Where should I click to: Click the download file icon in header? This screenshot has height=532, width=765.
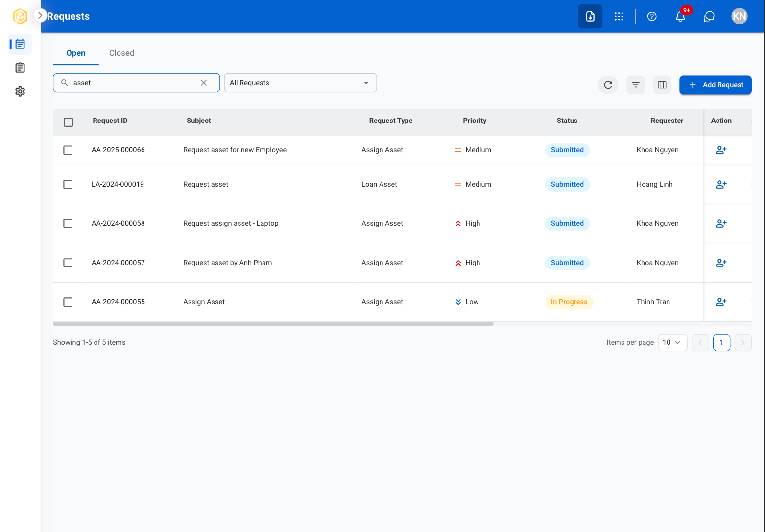[590, 16]
